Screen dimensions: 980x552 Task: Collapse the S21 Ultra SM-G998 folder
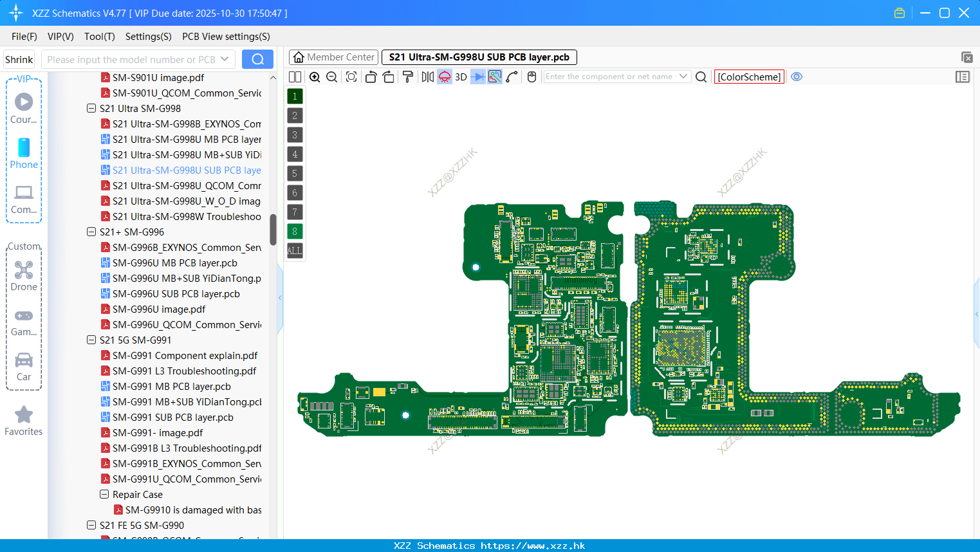(91, 109)
